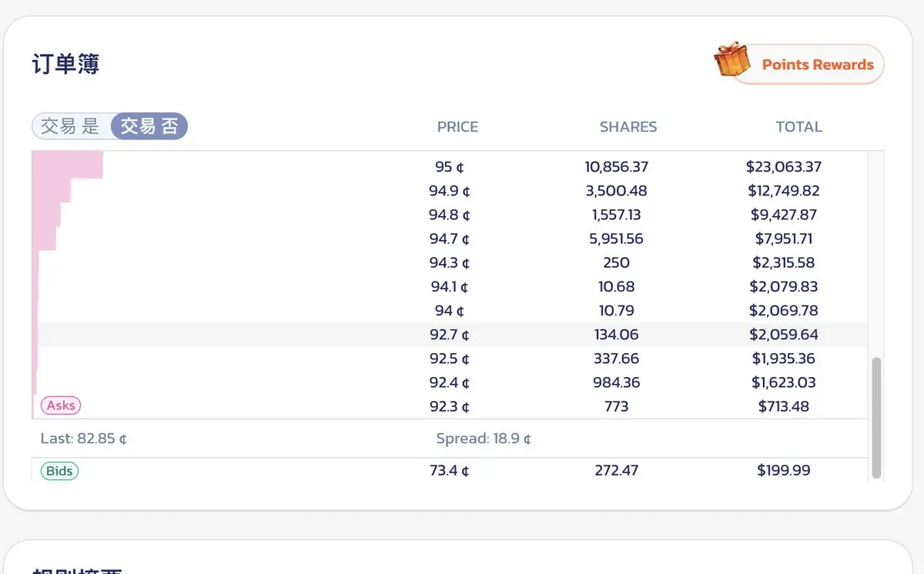Open the Points Rewards button
Screen dimensions: 924x574
tap(817, 65)
